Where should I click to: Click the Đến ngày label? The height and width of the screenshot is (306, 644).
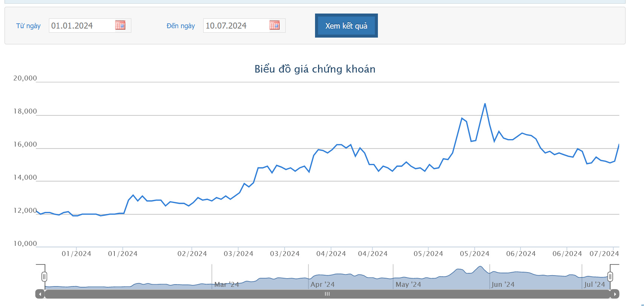click(181, 26)
